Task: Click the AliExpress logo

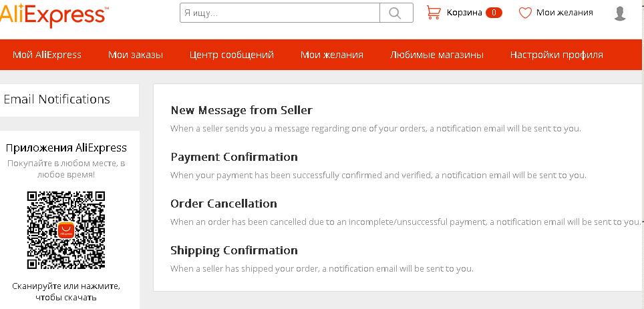Action: coord(53,13)
